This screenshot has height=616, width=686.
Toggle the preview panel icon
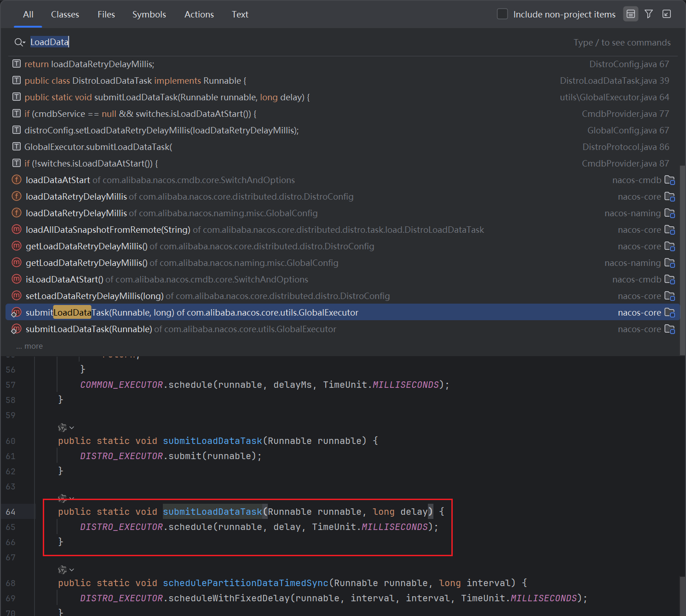(631, 14)
